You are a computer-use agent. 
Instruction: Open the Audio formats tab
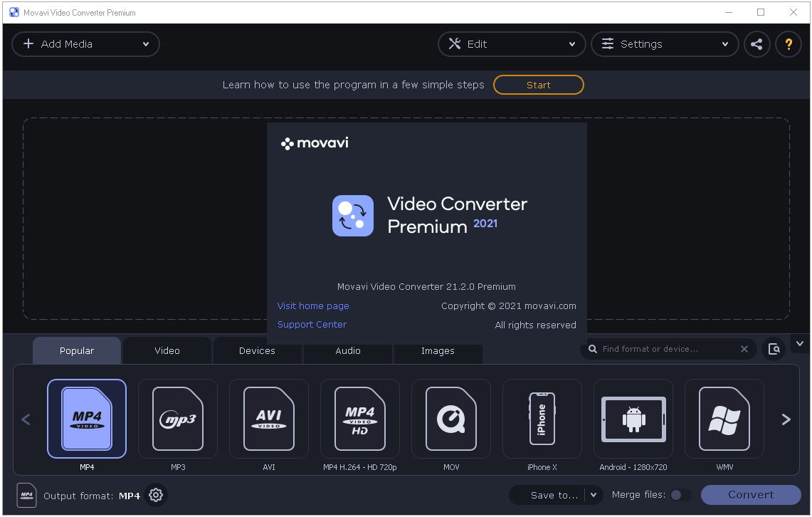(x=347, y=350)
